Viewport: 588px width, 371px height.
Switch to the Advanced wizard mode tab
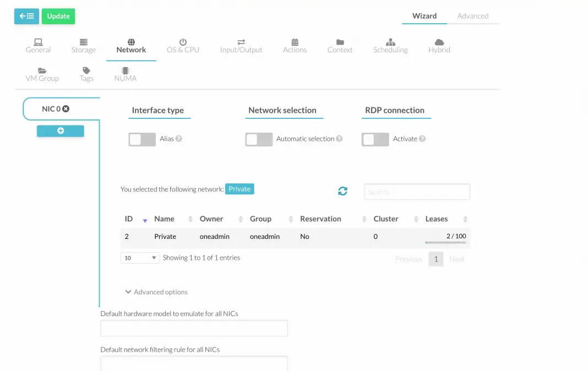point(472,16)
